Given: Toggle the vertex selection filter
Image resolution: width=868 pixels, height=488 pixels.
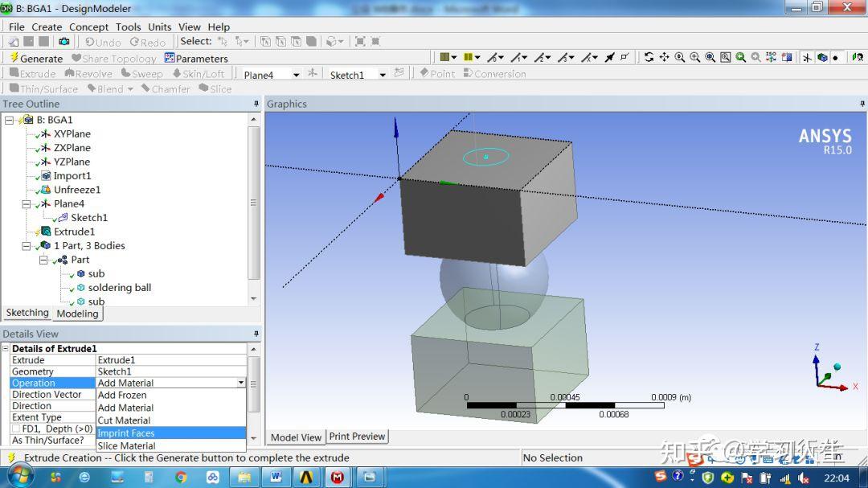Looking at the screenshot, I should coord(265,42).
